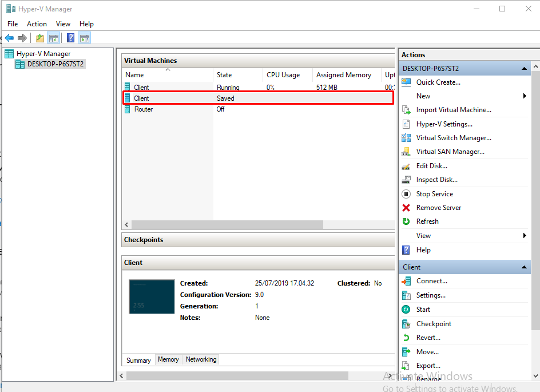Select the Running Client virtual machine row
Screen dimensions: 540x392
259,87
